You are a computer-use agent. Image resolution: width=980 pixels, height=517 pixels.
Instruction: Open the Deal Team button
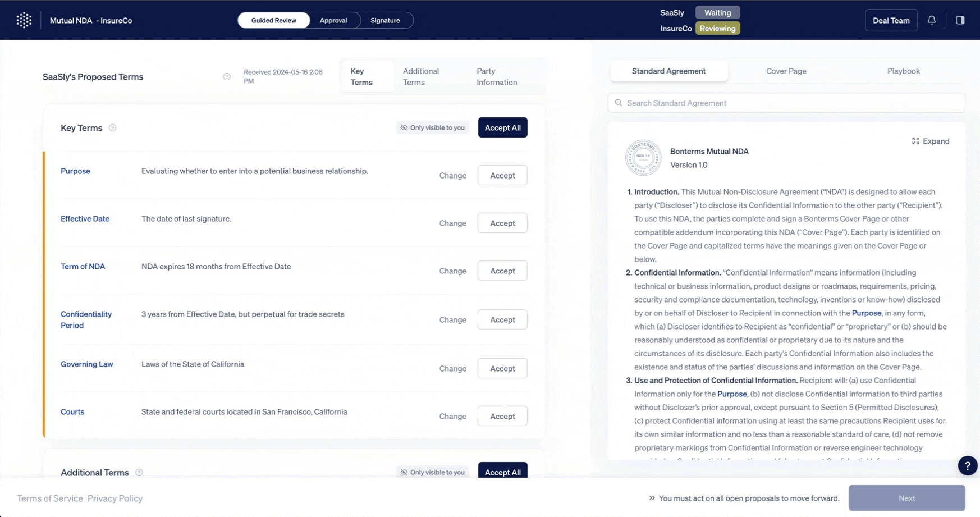point(891,20)
